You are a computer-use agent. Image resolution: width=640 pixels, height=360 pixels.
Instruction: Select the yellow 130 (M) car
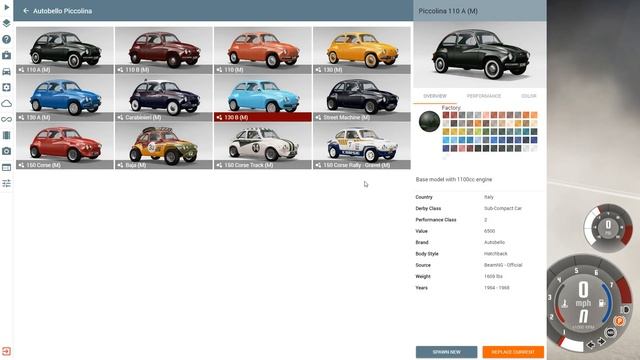[x=362, y=50]
